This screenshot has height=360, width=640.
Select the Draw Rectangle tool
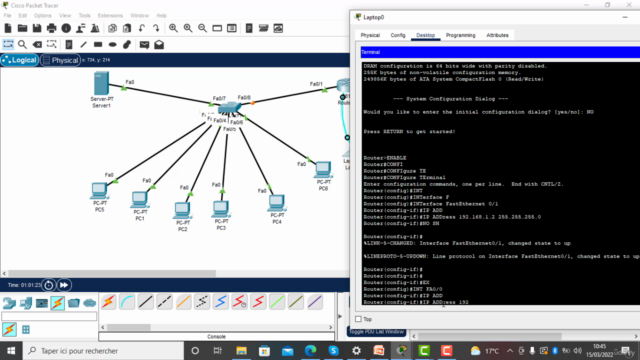click(98, 44)
